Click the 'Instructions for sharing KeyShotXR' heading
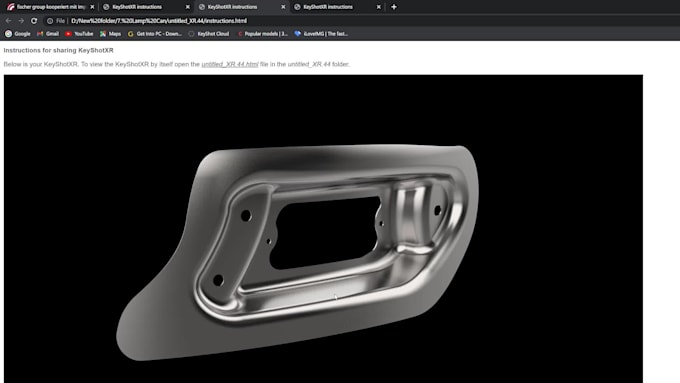This screenshot has height=383, width=680. click(x=59, y=50)
